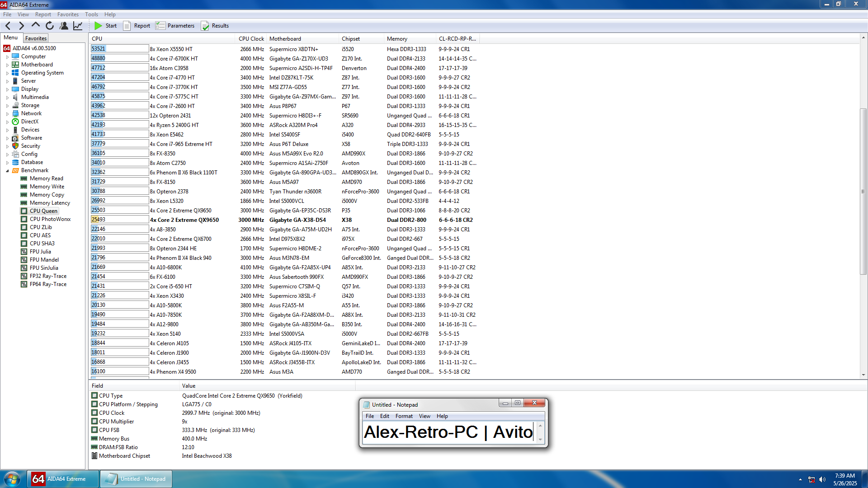Open the Favorites manager user icon
The height and width of the screenshot is (488, 868).
64,26
